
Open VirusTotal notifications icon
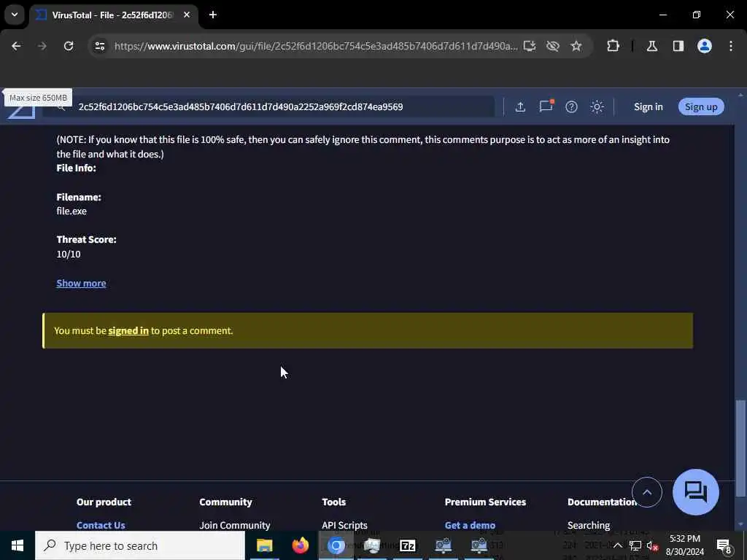tap(546, 106)
